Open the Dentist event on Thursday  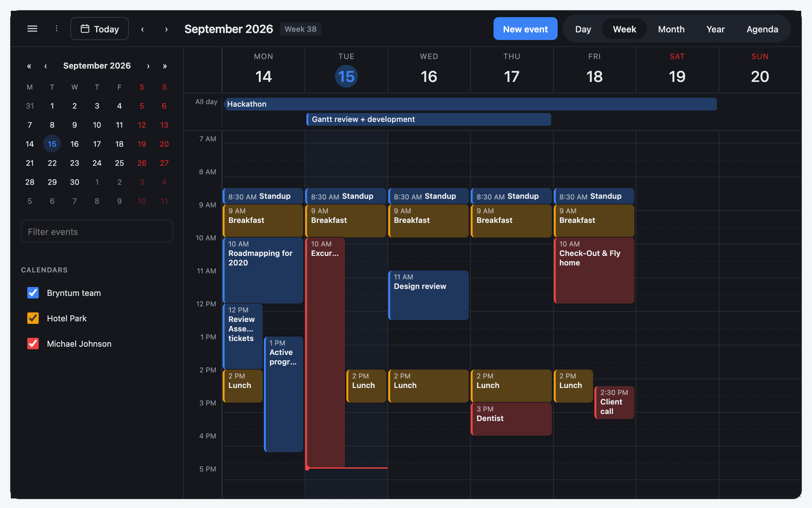pyautogui.click(x=511, y=419)
